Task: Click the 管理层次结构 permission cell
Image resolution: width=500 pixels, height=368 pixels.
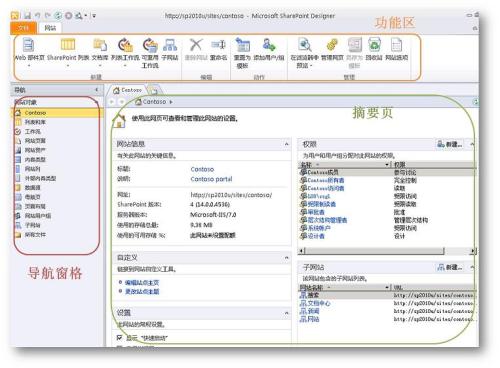Action: pyautogui.click(x=411, y=220)
